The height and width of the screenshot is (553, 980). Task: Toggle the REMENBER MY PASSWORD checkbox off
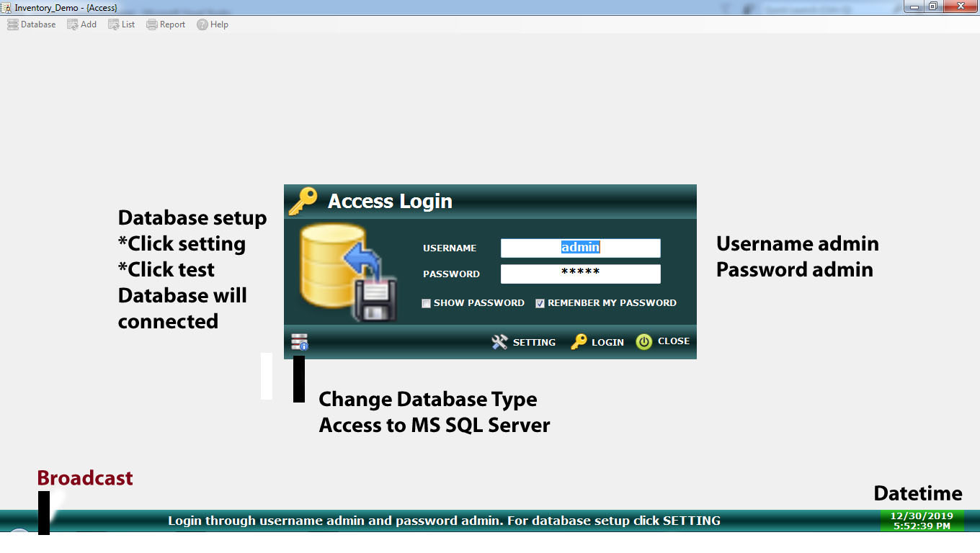(540, 303)
